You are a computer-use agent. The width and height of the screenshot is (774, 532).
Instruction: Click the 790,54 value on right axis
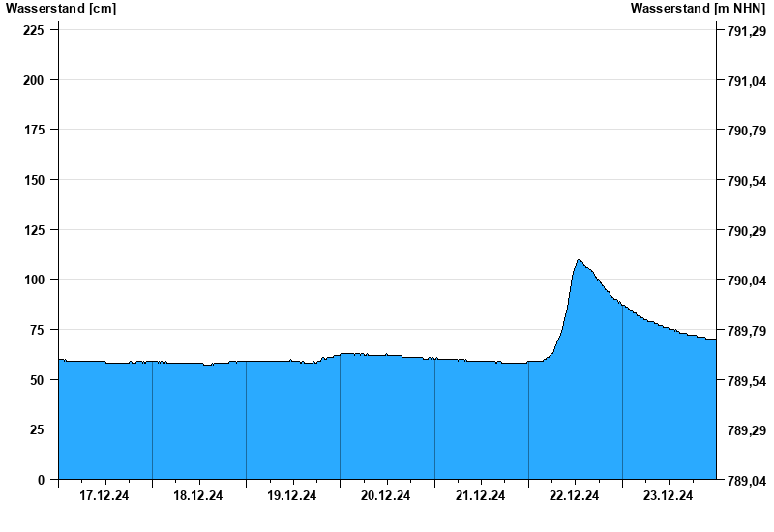click(x=747, y=181)
